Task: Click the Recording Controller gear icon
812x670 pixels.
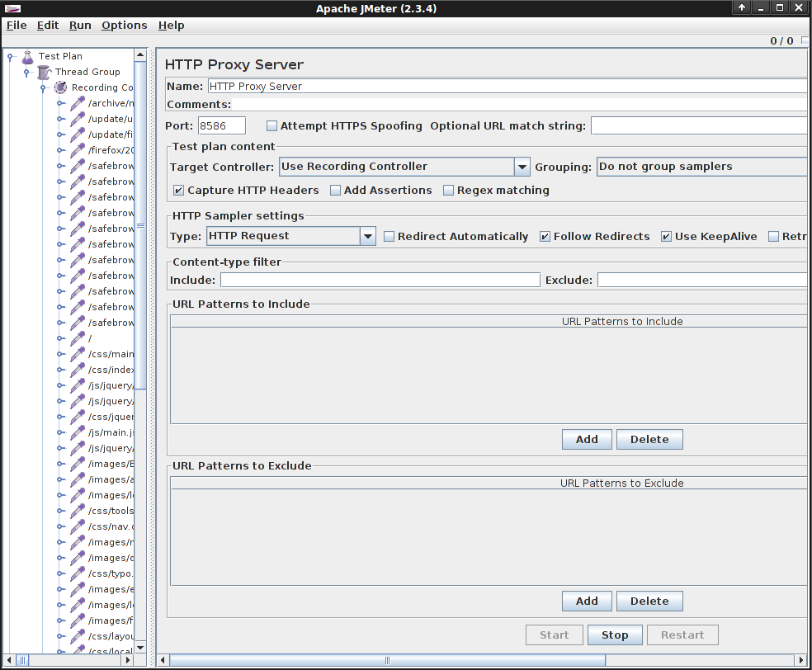Action: tap(60, 87)
